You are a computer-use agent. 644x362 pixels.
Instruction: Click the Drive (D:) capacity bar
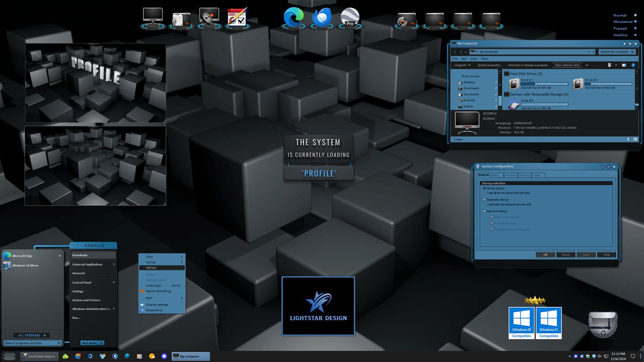pos(608,84)
